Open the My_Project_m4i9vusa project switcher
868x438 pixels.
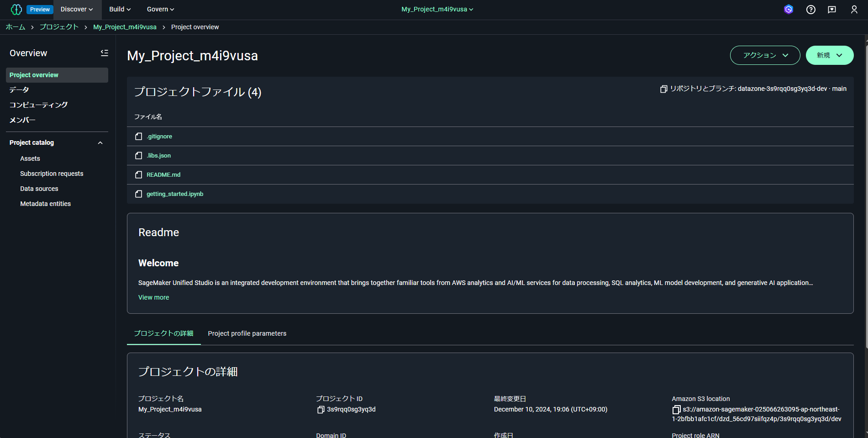tap(437, 9)
